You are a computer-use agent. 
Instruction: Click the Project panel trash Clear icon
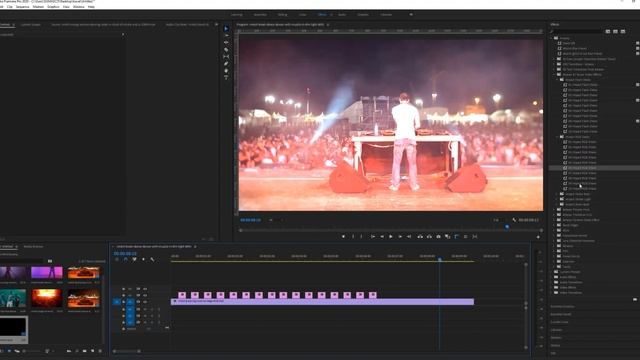100,351
